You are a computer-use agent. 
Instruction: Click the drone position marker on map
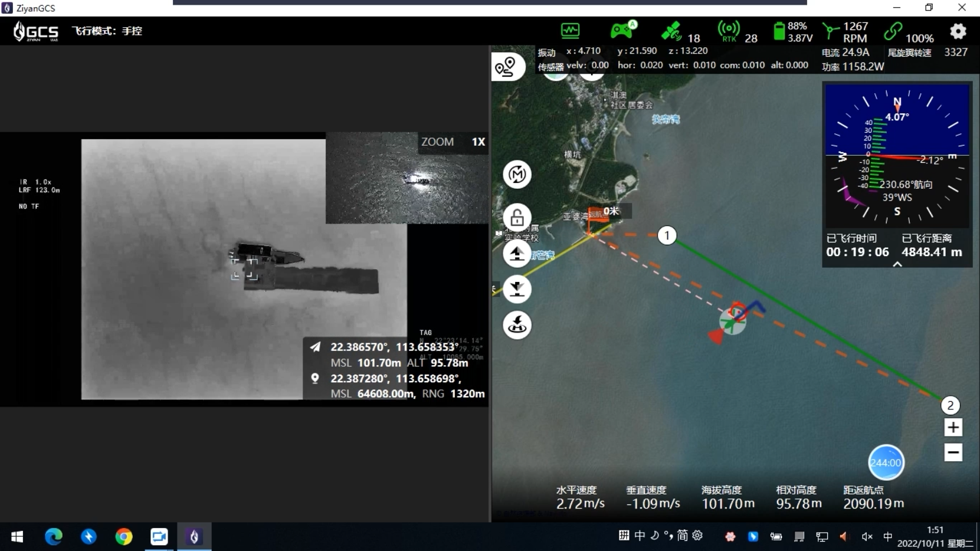[x=733, y=322]
